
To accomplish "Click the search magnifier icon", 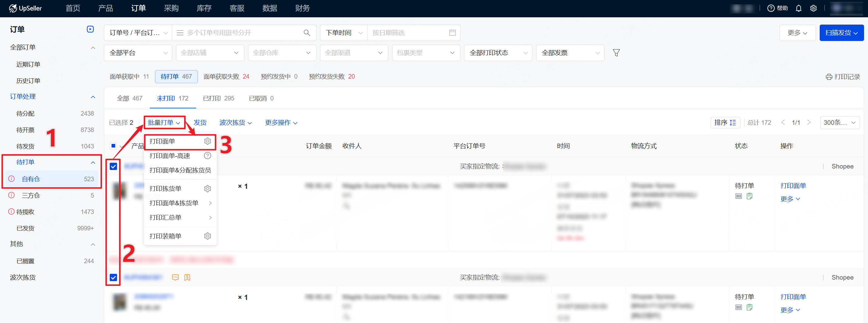I will pyautogui.click(x=307, y=33).
